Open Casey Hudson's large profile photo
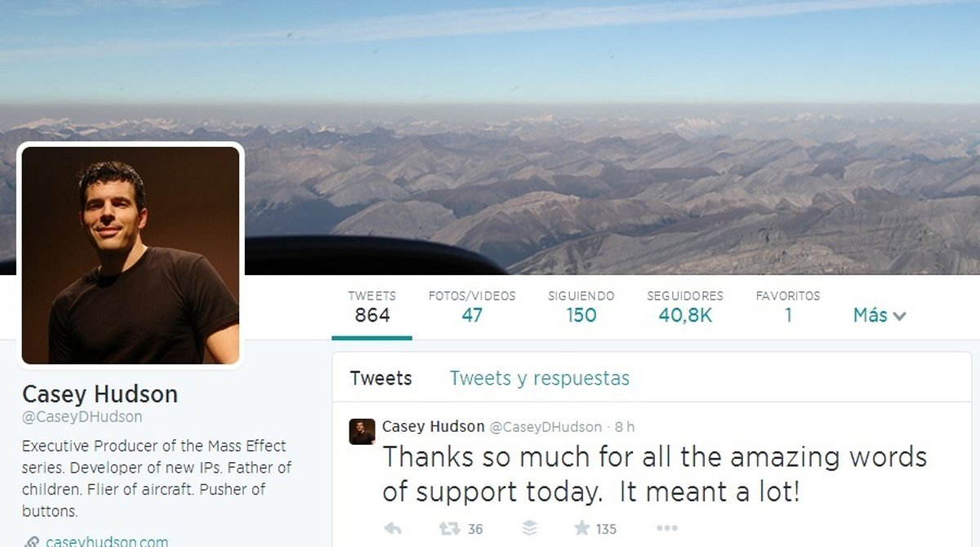Image resolution: width=980 pixels, height=547 pixels. click(131, 256)
